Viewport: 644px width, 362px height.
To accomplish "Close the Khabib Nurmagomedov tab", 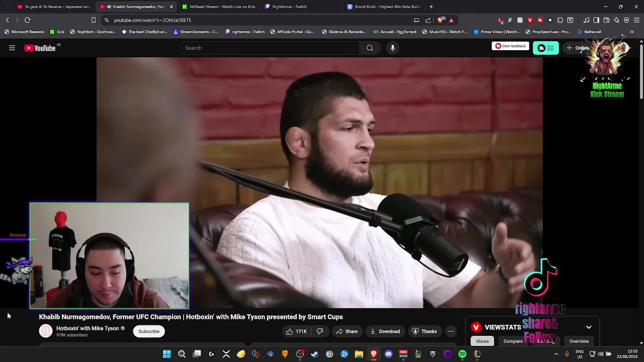I will pyautogui.click(x=171, y=7).
